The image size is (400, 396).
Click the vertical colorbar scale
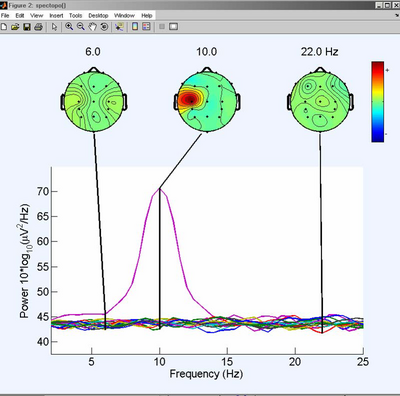pyautogui.click(x=378, y=102)
